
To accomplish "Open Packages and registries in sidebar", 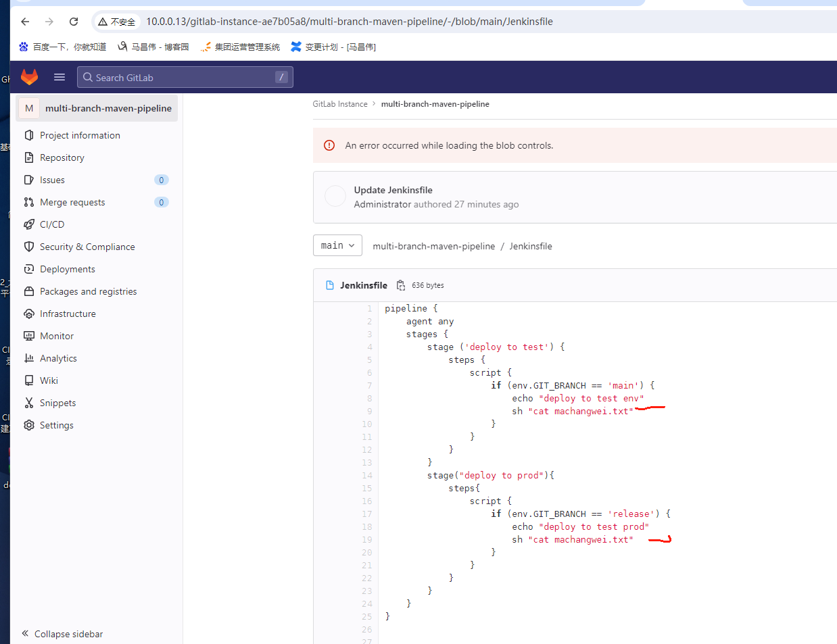I will pyautogui.click(x=89, y=291).
